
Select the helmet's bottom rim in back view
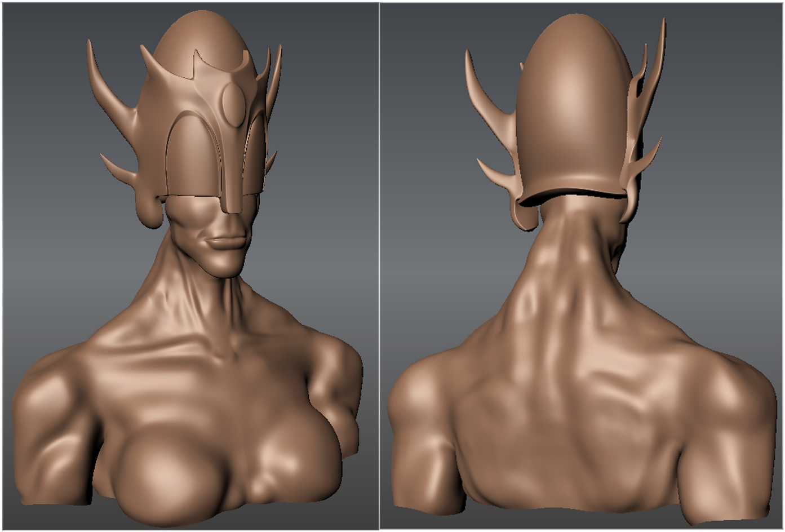click(x=572, y=194)
